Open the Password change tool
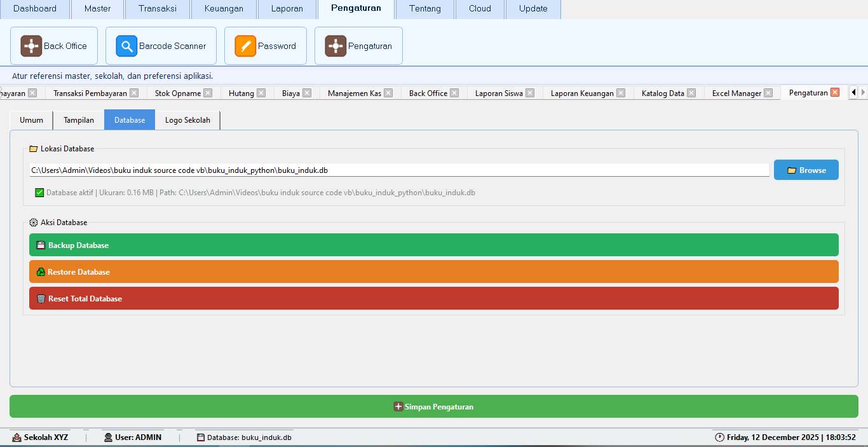Viewport: 868px width, 447px height. (x=266, y=46)
